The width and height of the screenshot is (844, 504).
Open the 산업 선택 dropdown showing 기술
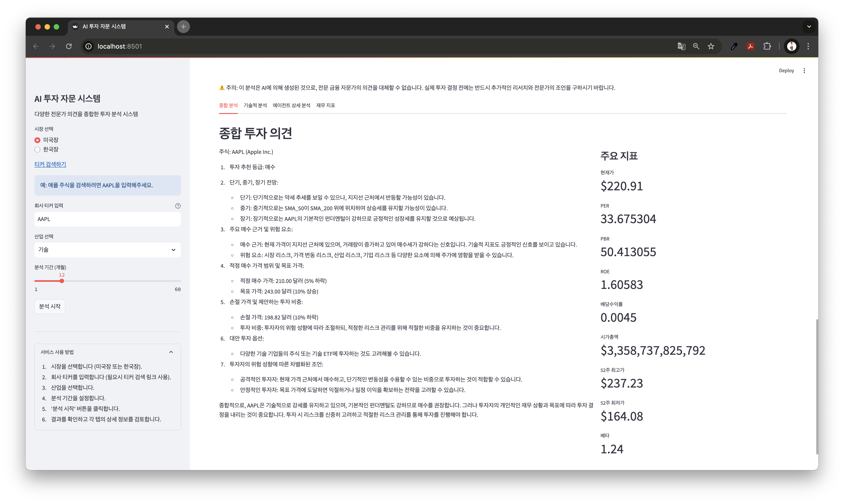107,250
